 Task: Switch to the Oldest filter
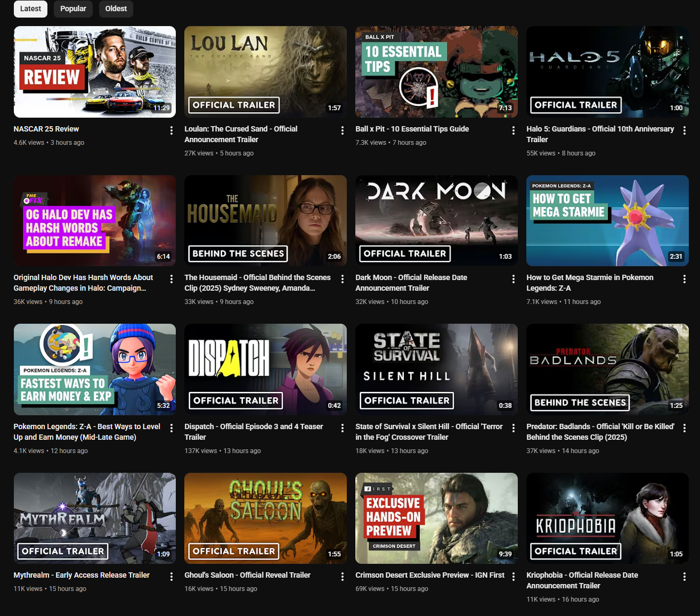[116, 9]
